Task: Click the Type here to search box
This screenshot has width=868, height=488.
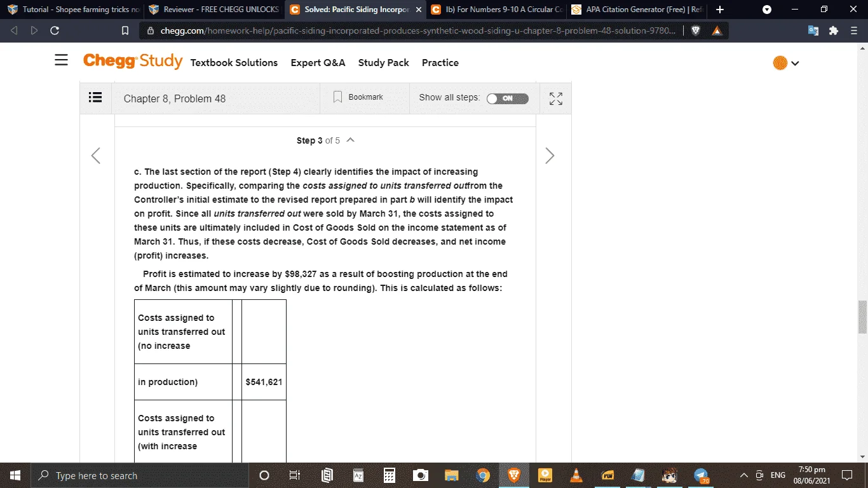Action: (139, 475)
